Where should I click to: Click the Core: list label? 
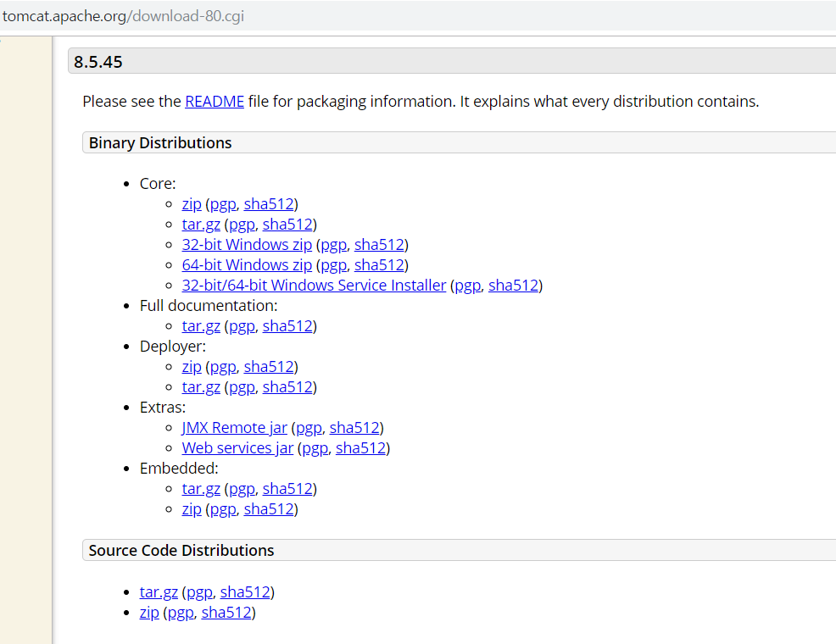coord(158,184)
